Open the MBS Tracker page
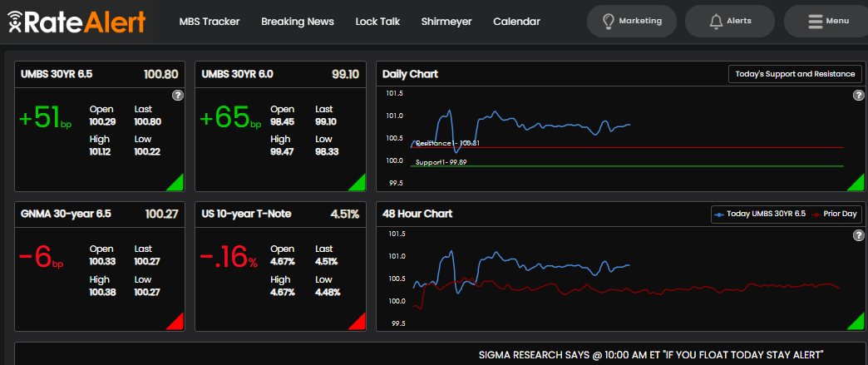868x365 pixels. point(210,22)
